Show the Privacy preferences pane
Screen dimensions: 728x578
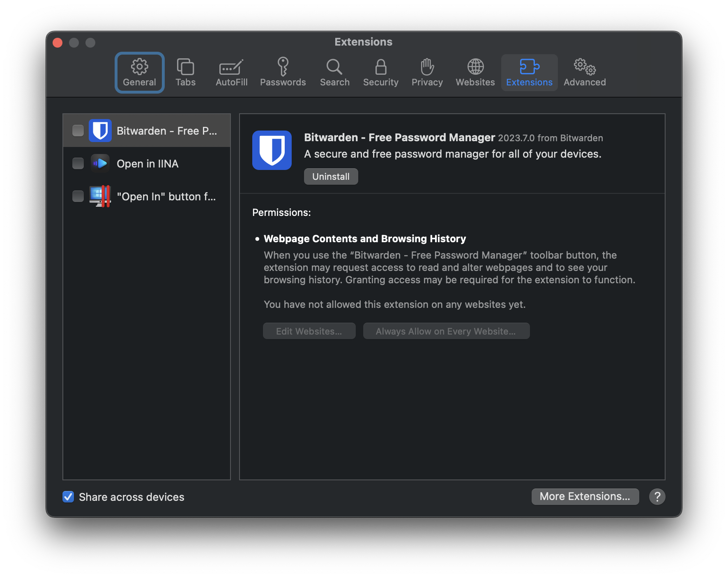pyautogui.click(x=427, y=73)
